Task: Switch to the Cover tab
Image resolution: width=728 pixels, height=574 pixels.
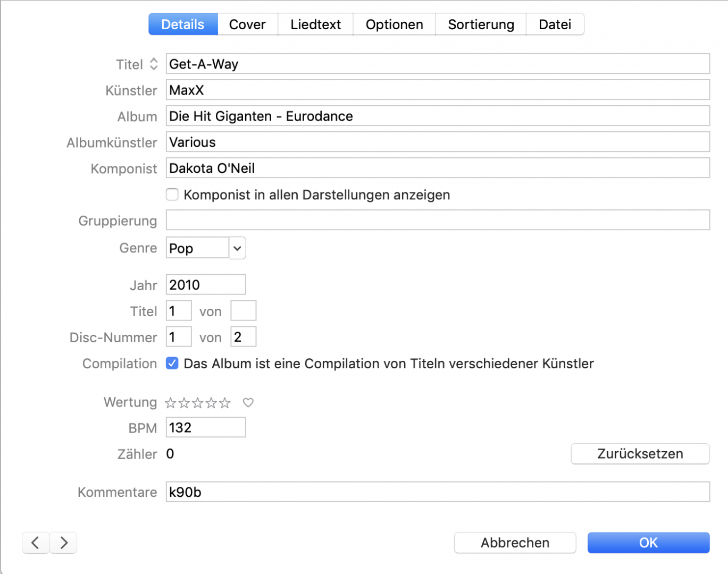Action: [x=247, y=24]
